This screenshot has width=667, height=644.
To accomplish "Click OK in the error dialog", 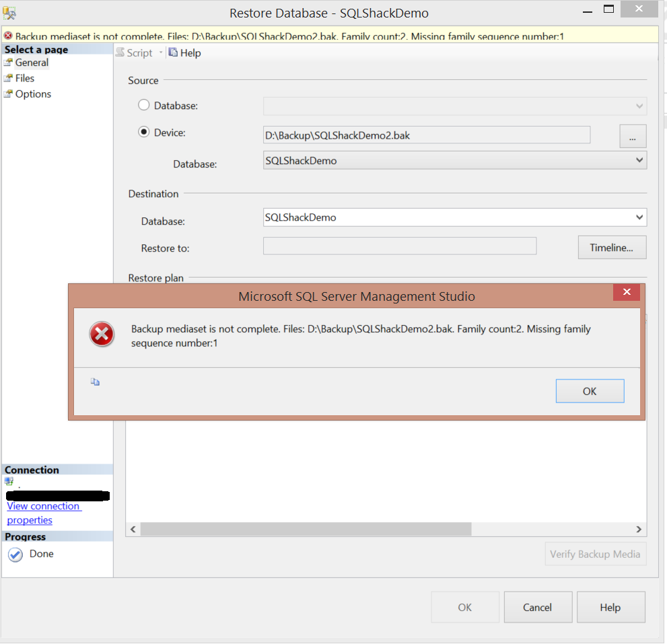I will click(590, 391).
